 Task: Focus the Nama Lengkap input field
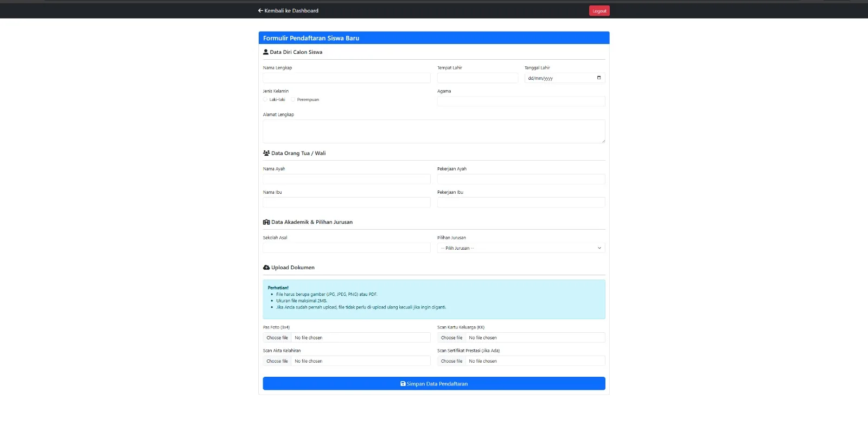[347, 78]
